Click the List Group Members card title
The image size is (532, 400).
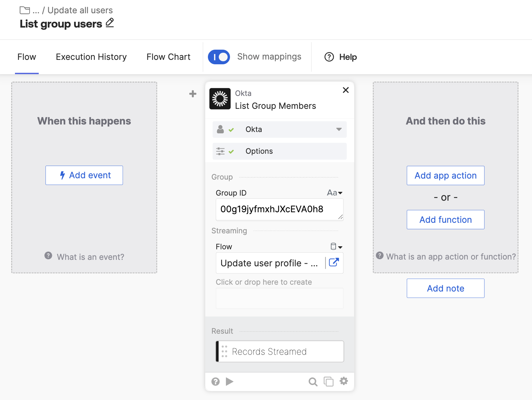click(x=276, y=106)
